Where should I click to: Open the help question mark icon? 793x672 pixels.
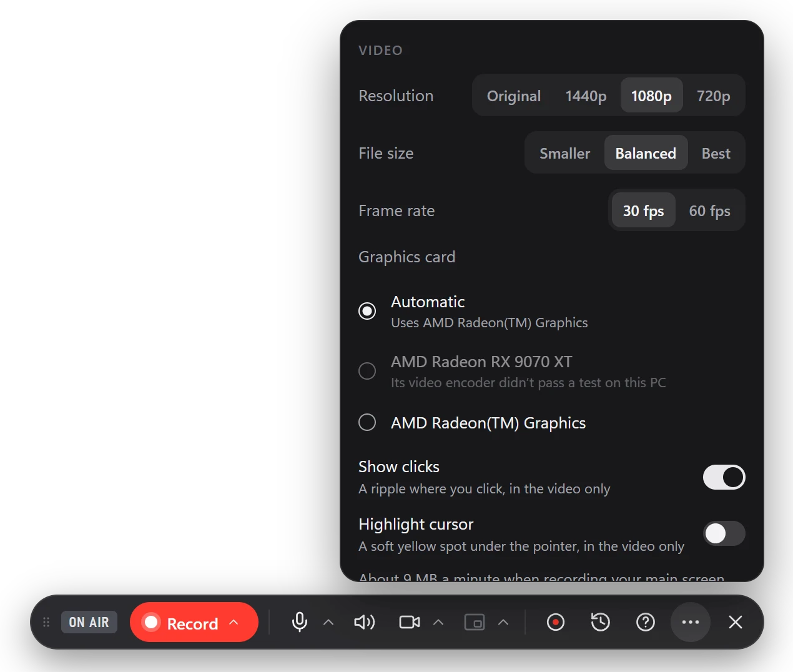pyautogui.click(x=646, y=622)
